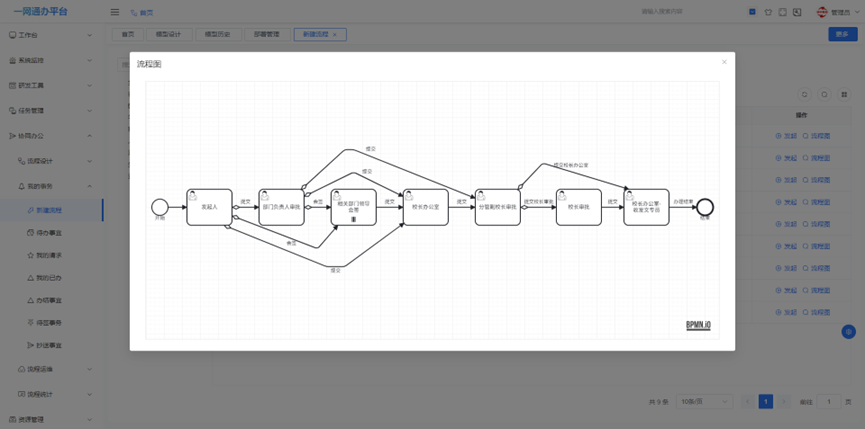Collapse the 我的事务 submenu chevron

click(90, 186)
